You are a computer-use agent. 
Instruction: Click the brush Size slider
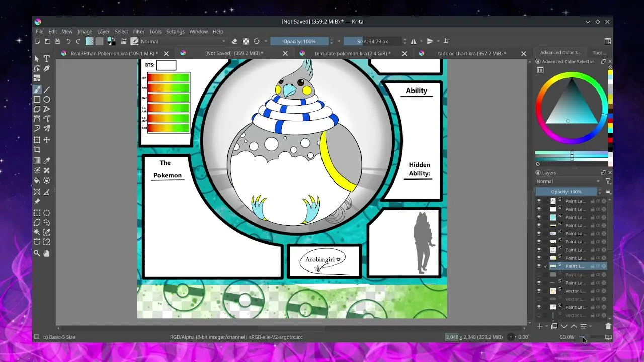(372, 41)
